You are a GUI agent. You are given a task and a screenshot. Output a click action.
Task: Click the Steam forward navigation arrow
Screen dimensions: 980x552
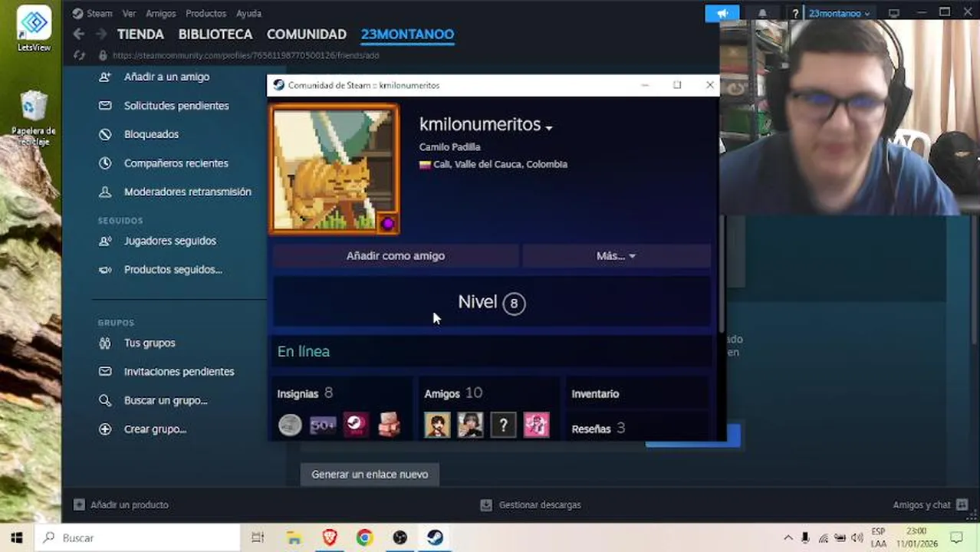[x=101, y=34]
